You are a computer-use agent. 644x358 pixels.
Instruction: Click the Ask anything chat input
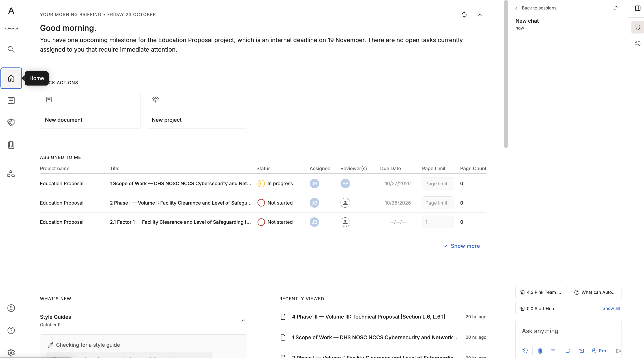point(568,331)
